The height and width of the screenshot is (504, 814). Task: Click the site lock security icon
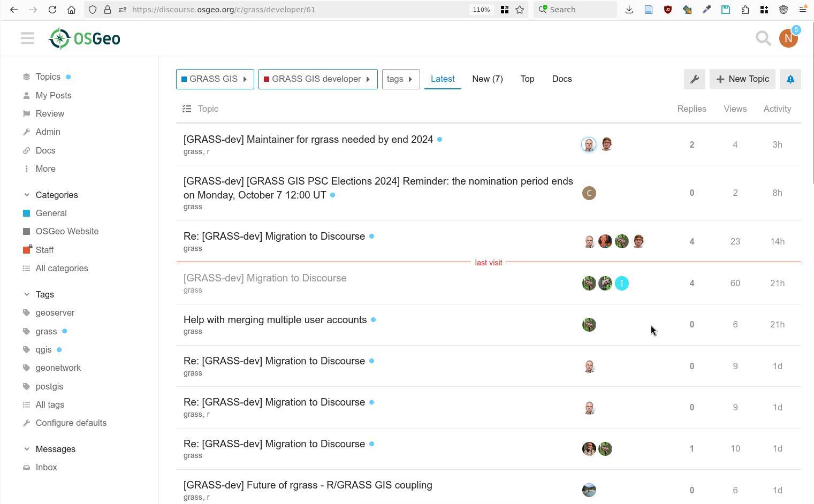click(x=108, y=10)
